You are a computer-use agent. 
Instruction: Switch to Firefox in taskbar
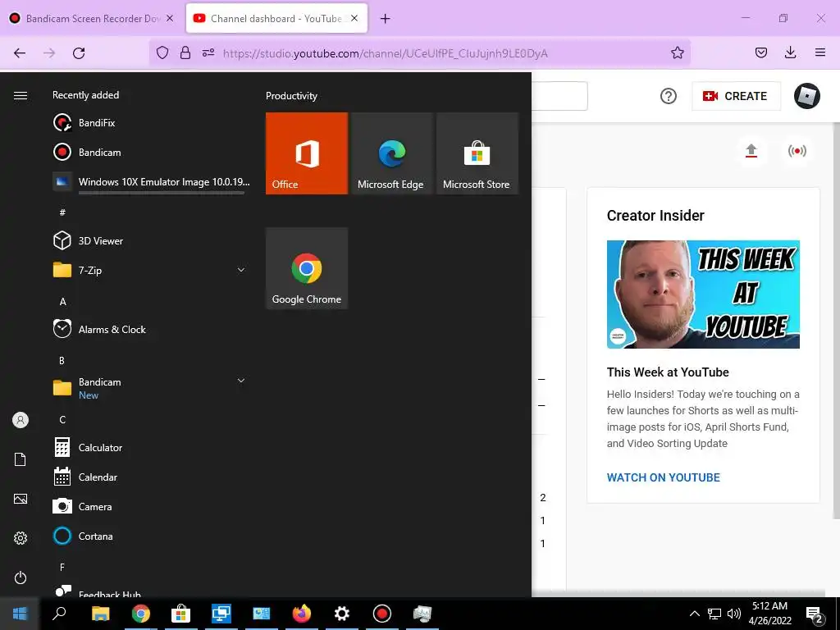point(302,614)
